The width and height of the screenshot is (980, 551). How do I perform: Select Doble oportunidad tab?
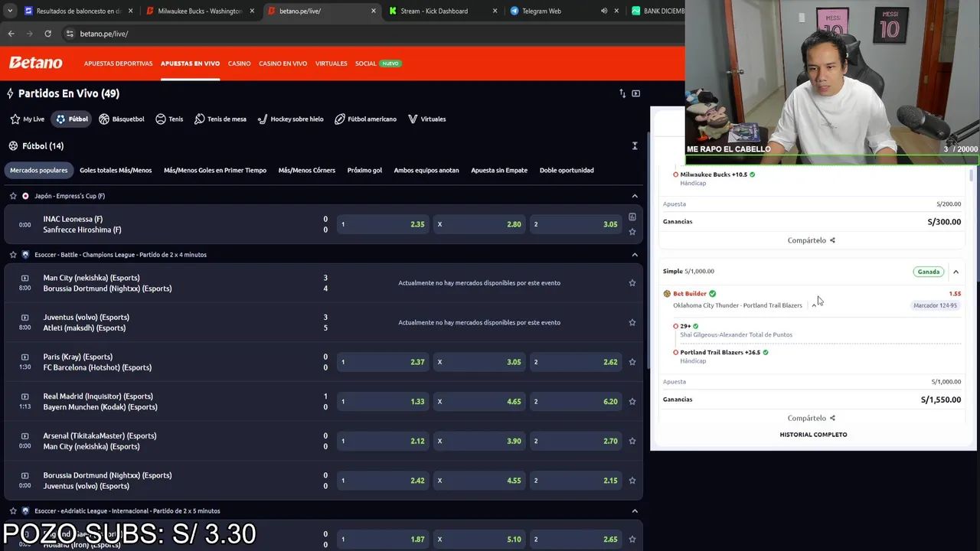coord(567,170)
